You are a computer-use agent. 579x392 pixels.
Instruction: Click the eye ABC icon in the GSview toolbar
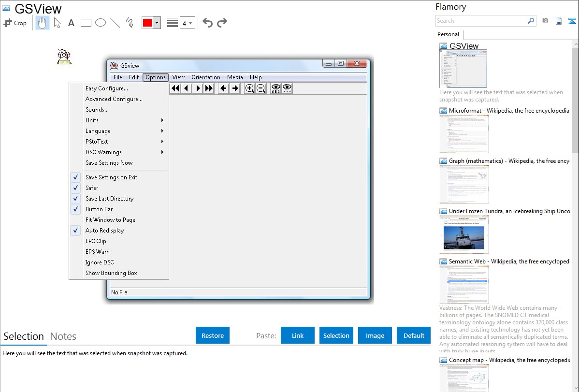276,88
